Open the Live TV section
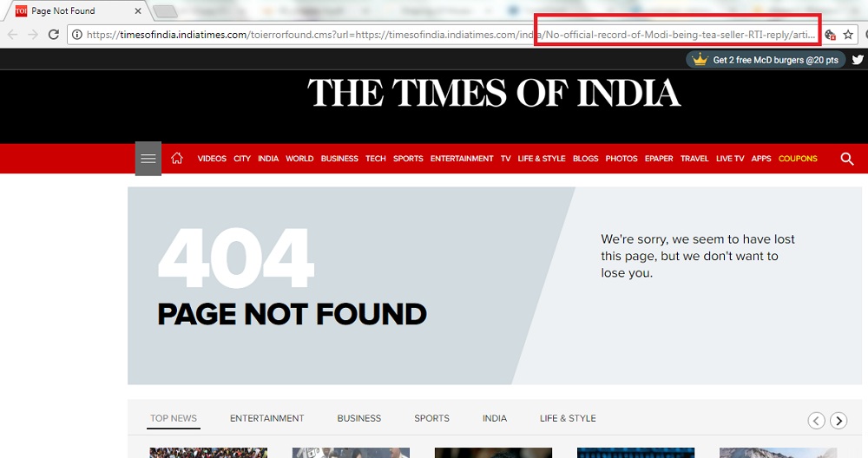This screenshot has width=868, height=458. click(730, 158)
